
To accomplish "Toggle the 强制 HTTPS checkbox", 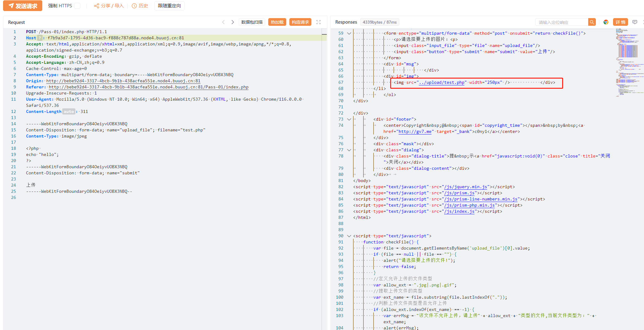I will (78, 6).
